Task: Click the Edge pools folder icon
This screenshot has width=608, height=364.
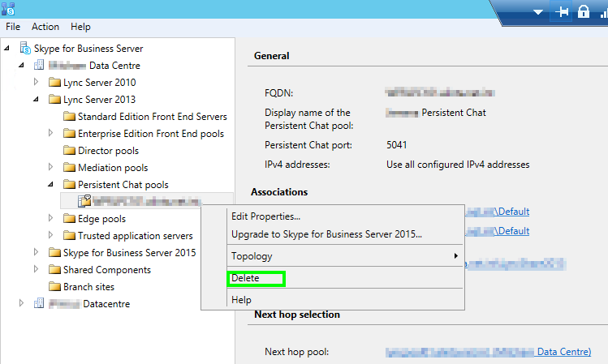Action: click(x=70, y=218)
